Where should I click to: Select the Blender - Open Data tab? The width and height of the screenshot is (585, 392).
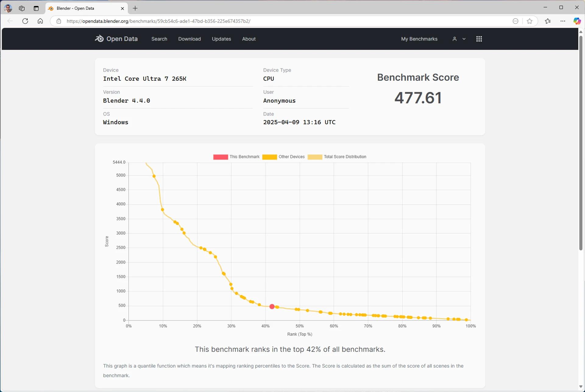click(87, 8)
